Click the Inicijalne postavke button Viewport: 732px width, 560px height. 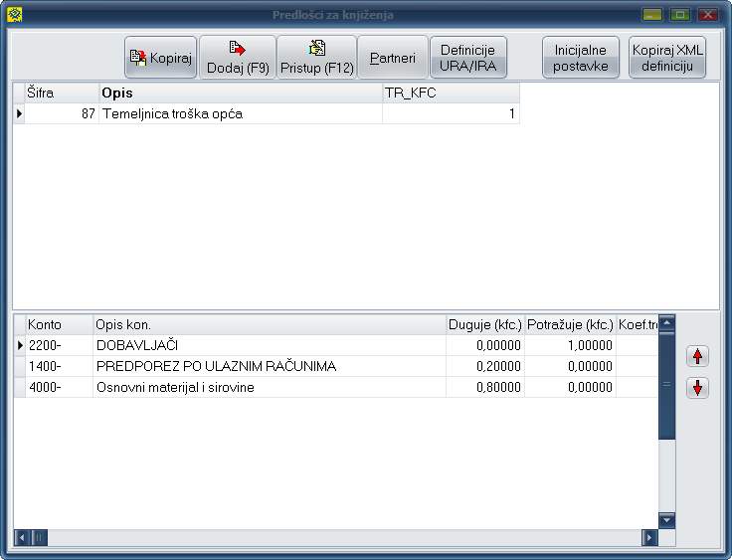[x=581, y=58]
